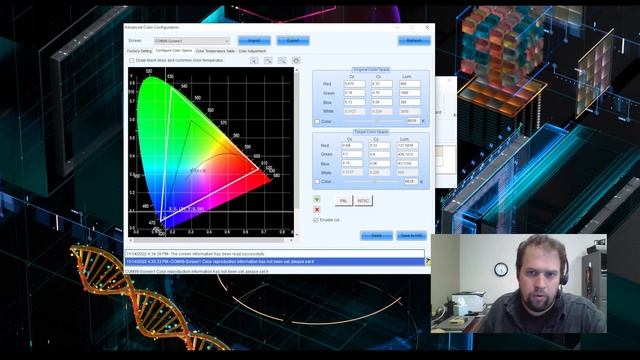Click Original Color Space Red Cy field
This screenshot has width=640, height=360.
382,84
